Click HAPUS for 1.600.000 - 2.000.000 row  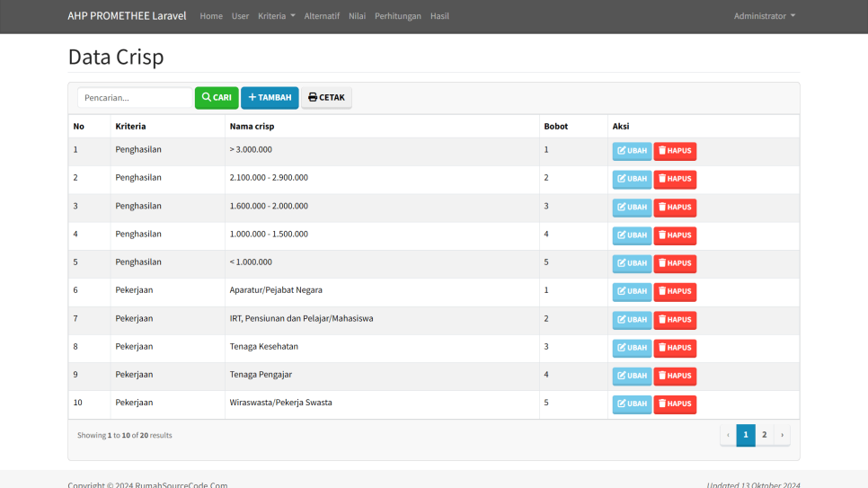point(675,208)
